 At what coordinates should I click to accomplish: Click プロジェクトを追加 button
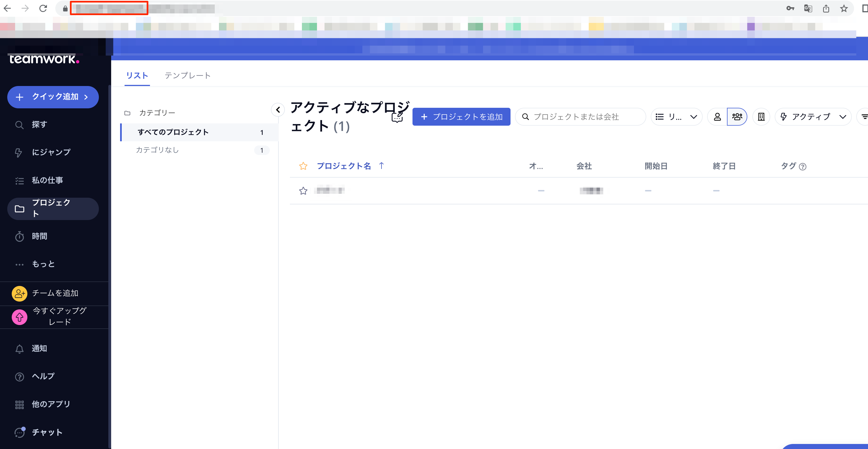461,117
